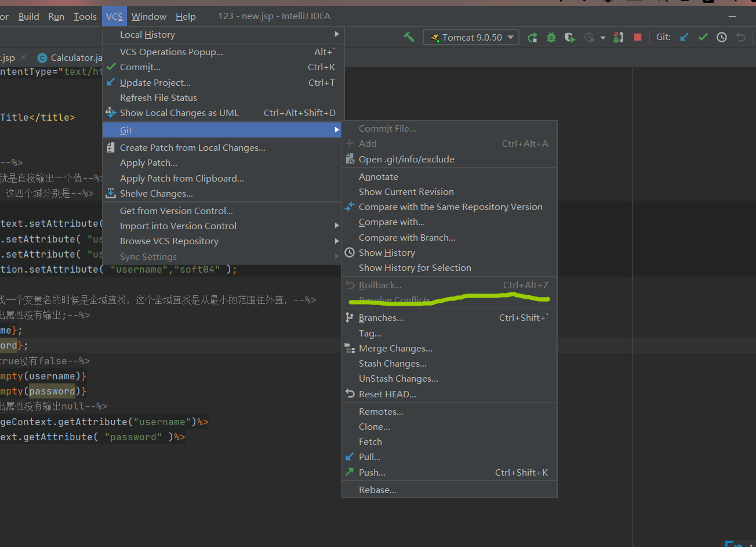Expand the Local History submenu
Screen dimensions: 756x547
pos(223,34)
